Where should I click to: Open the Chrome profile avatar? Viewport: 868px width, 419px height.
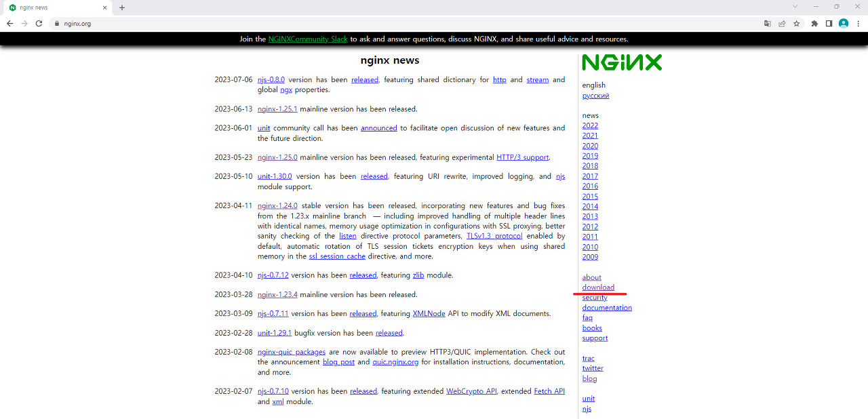[x=843, y=22]
